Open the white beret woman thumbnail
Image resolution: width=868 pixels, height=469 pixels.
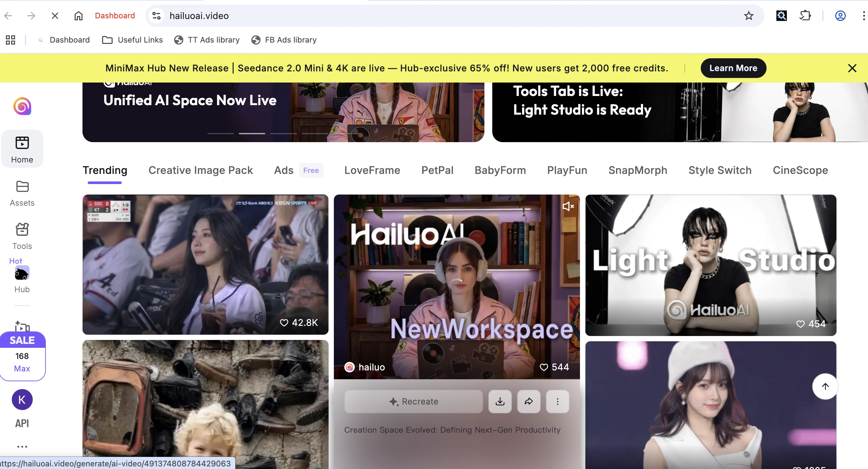711,405
